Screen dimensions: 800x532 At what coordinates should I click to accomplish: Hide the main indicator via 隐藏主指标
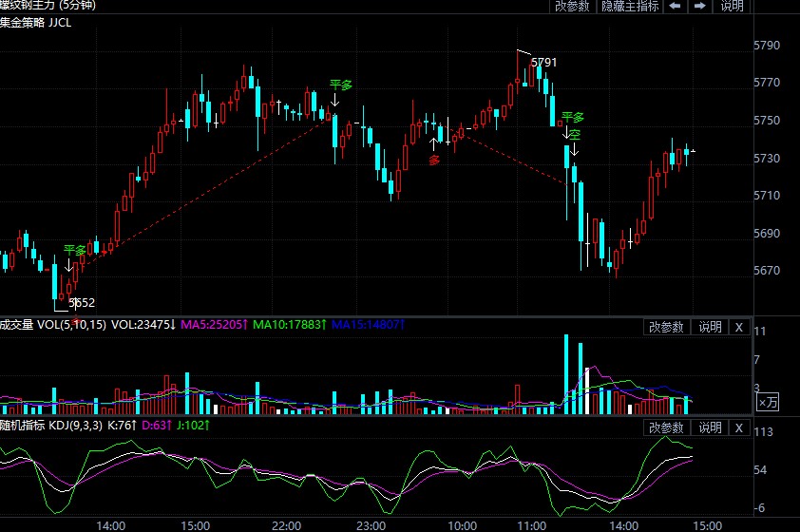coord(628,6)
